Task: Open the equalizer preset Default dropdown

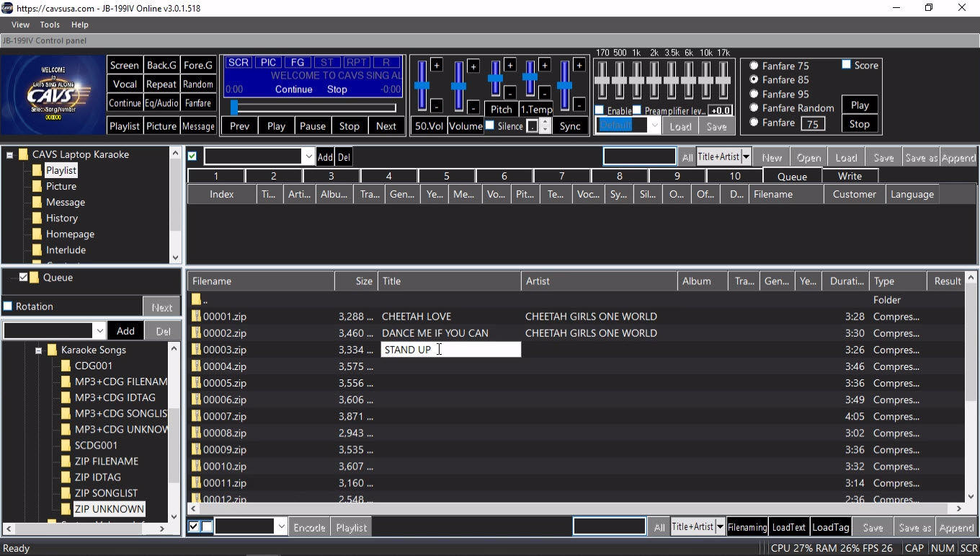Action: point(654,125)
